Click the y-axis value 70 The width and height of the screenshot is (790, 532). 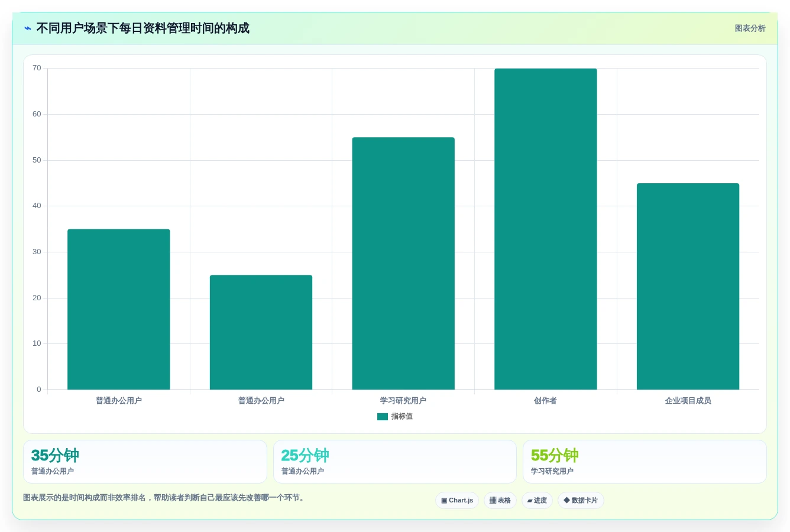tap(37, 68)
